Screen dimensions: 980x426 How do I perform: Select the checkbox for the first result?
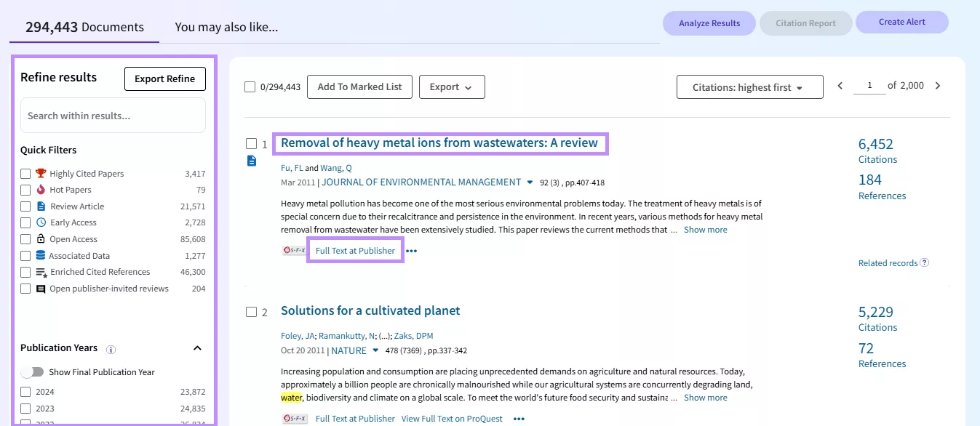point(250,143)
